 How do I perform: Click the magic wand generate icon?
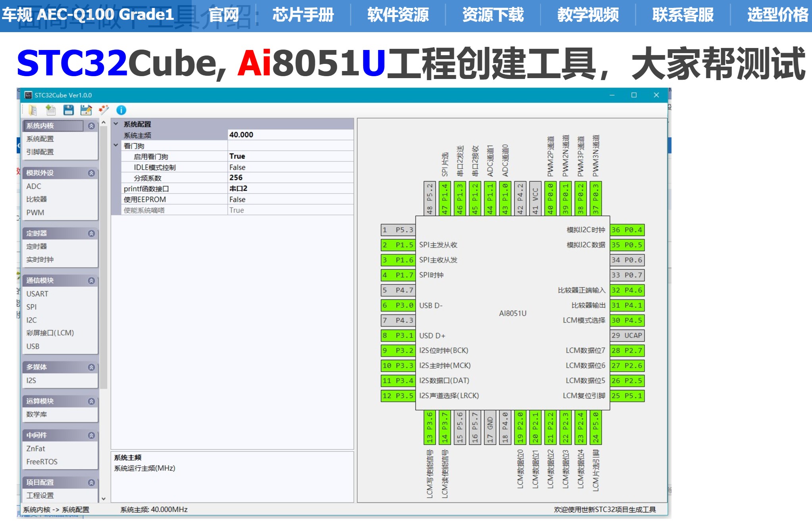(x=104, y=110)
